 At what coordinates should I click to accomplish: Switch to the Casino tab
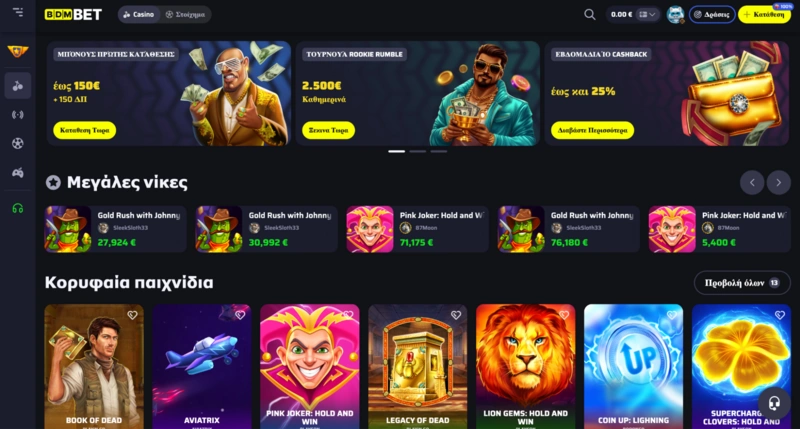coord(138,14)
